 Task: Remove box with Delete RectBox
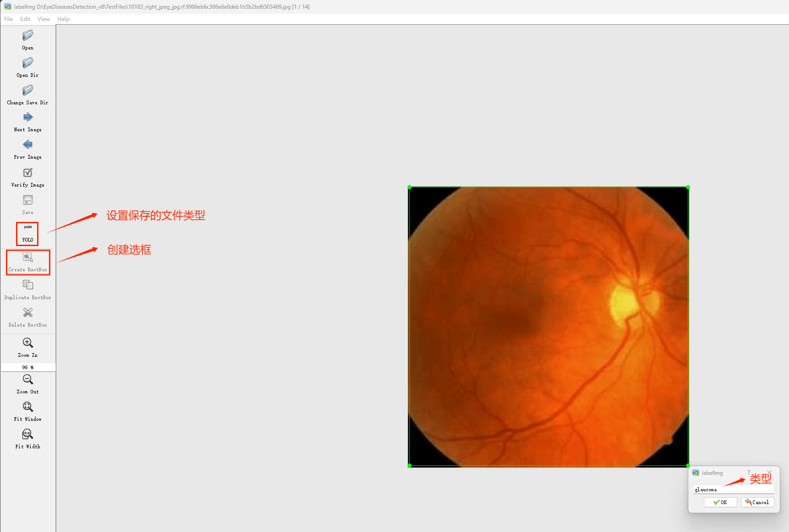[x=27, y=317]
